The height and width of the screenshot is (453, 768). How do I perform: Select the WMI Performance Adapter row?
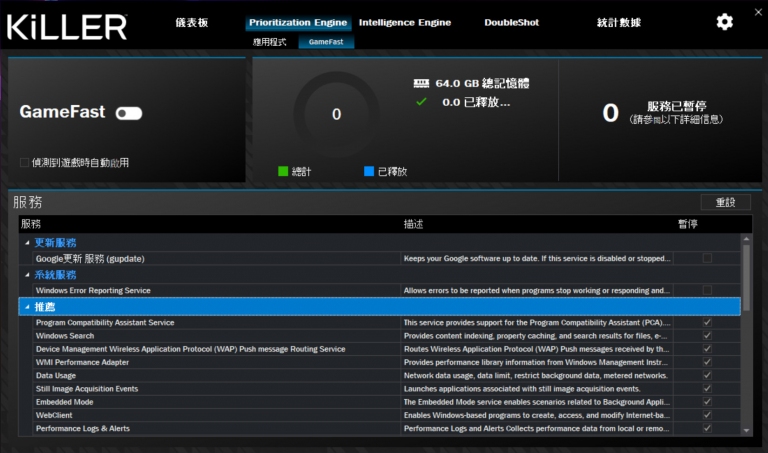[387, 362]
